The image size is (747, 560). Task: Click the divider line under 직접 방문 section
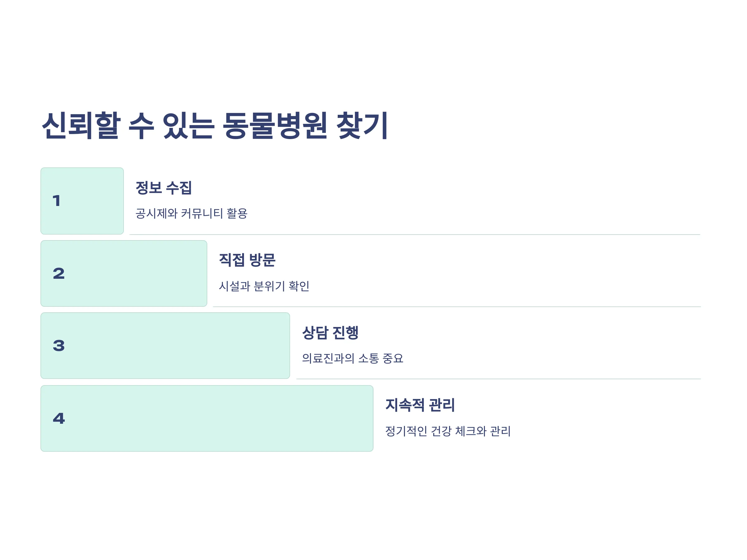tap(457, 307)
